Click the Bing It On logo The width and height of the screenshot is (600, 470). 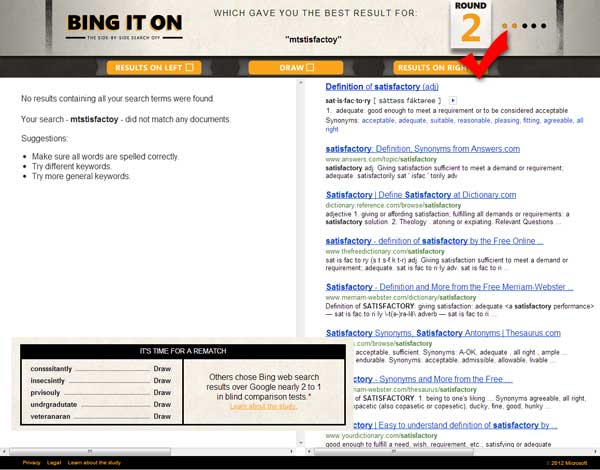tap(124, 26)
